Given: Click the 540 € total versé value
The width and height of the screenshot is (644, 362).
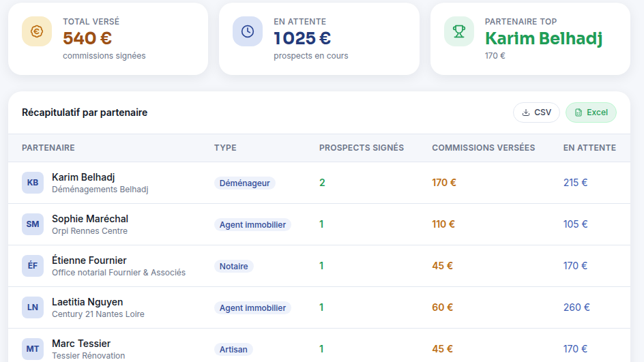Looking at the screenshot, I should coord(87,38).
